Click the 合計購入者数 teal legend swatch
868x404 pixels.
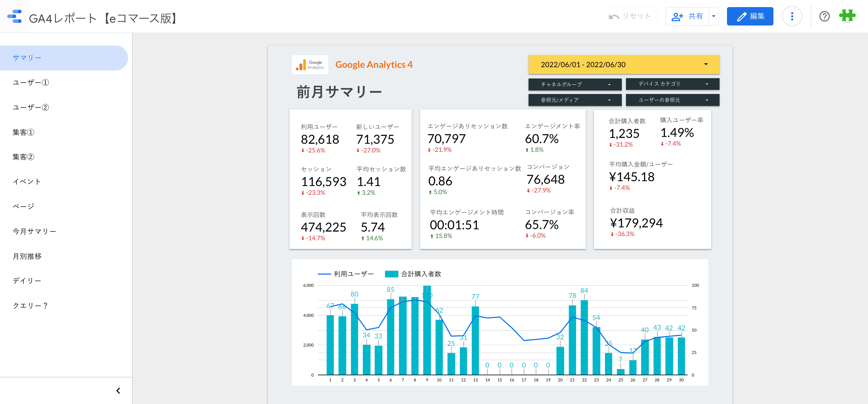pos(391,274)
